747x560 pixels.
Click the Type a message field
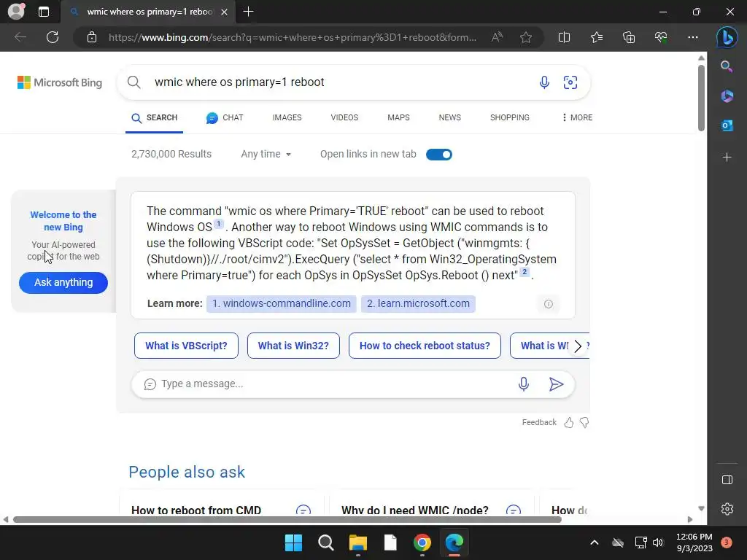coord(333,384)
